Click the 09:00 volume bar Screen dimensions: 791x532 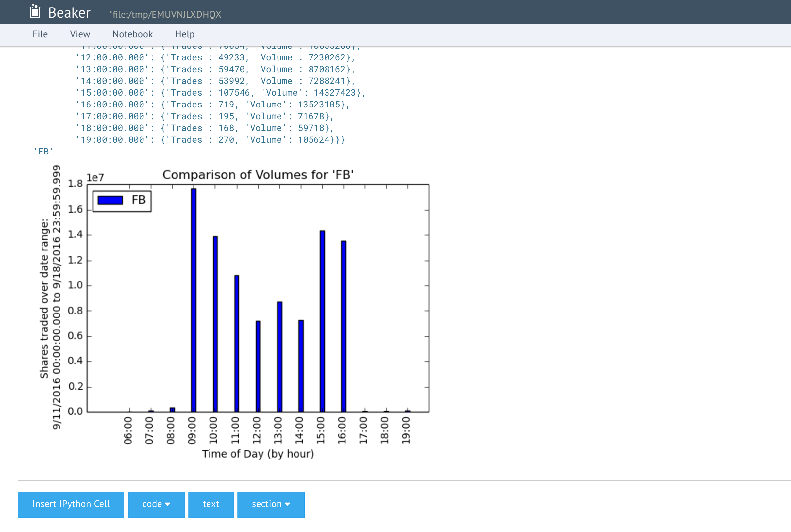(194, 300)
